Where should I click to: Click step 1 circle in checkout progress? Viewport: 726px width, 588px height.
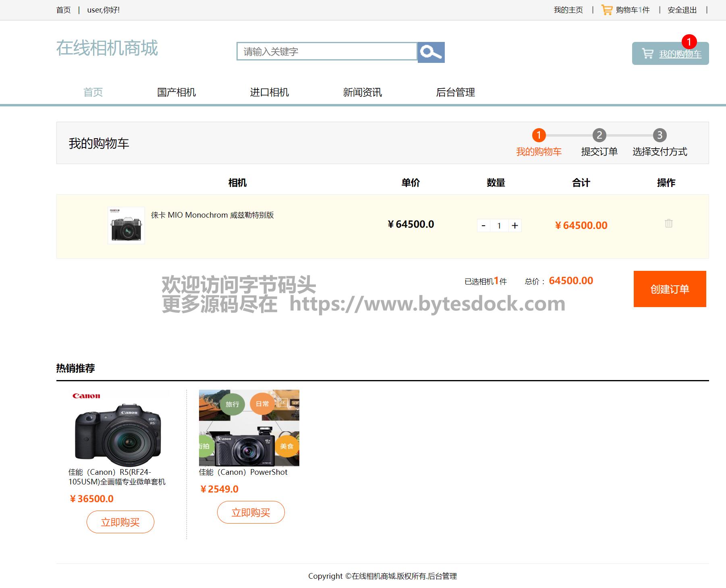pyautogui.click(x=539, y=135)
